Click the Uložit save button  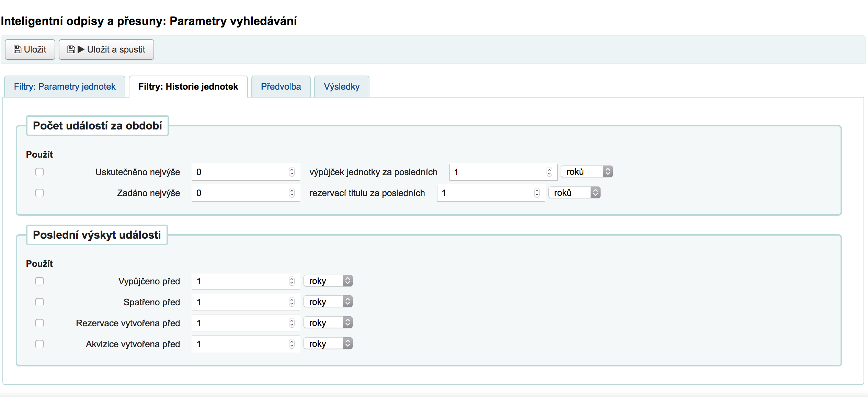(x=30, y=49)
